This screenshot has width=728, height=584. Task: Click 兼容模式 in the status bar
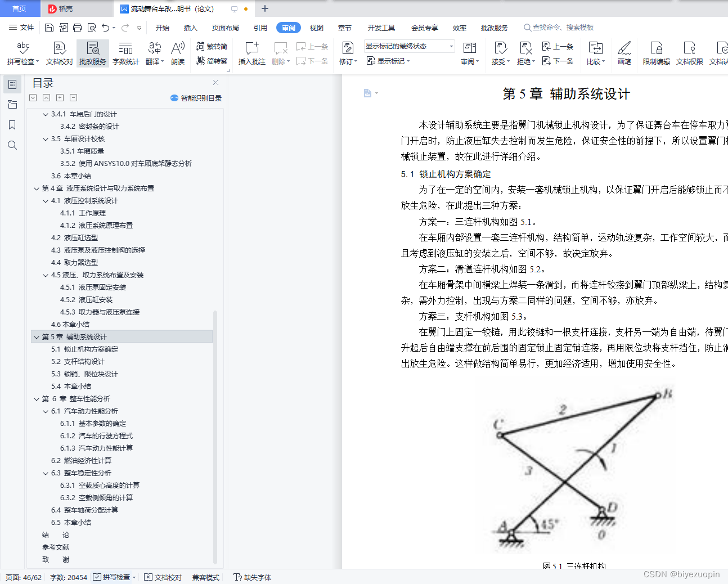coord(206,577)
